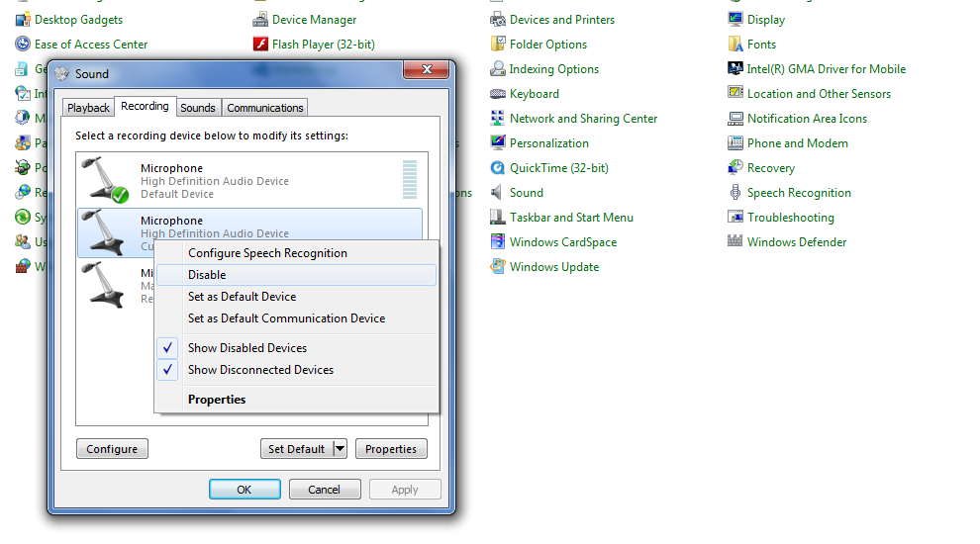Select Set as Default Communication Device
Viewport: 980px width, 544px height.
pyautogui.click(x=286, y=318)
